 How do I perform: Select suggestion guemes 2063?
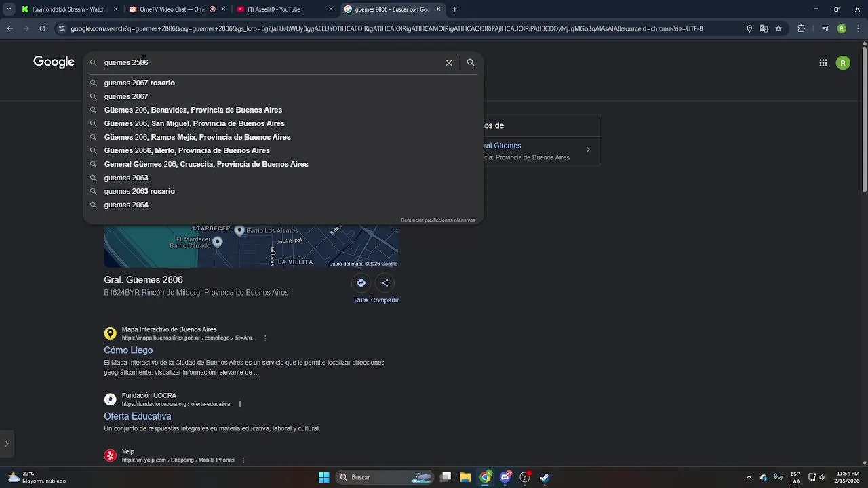(283, 178)
